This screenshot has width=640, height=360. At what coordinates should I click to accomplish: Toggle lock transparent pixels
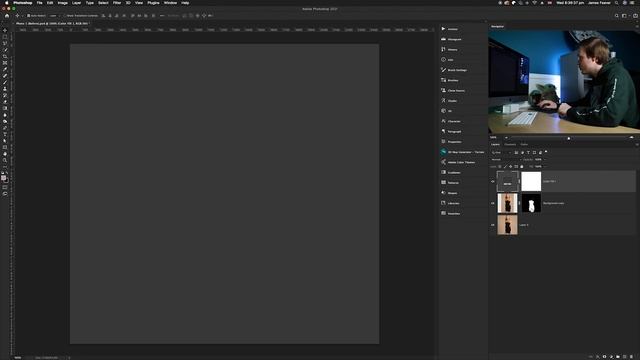(x=500, y=167)
